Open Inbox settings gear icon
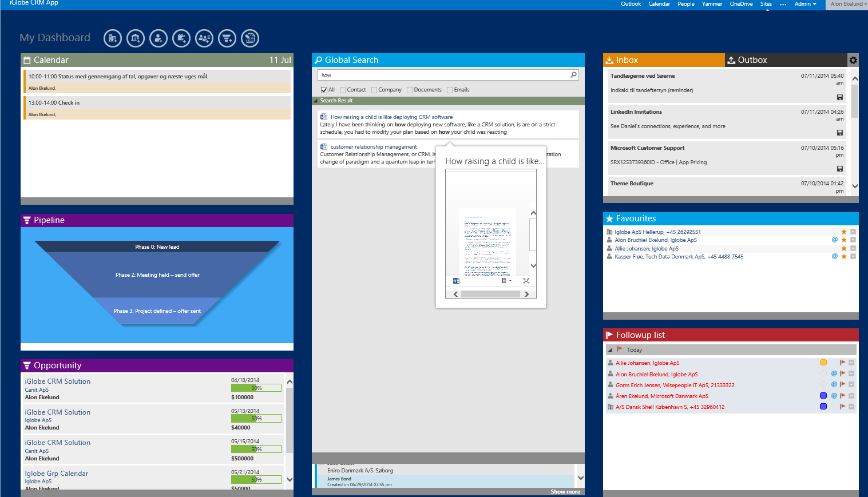The image size is (868, 497). [853, 60]
